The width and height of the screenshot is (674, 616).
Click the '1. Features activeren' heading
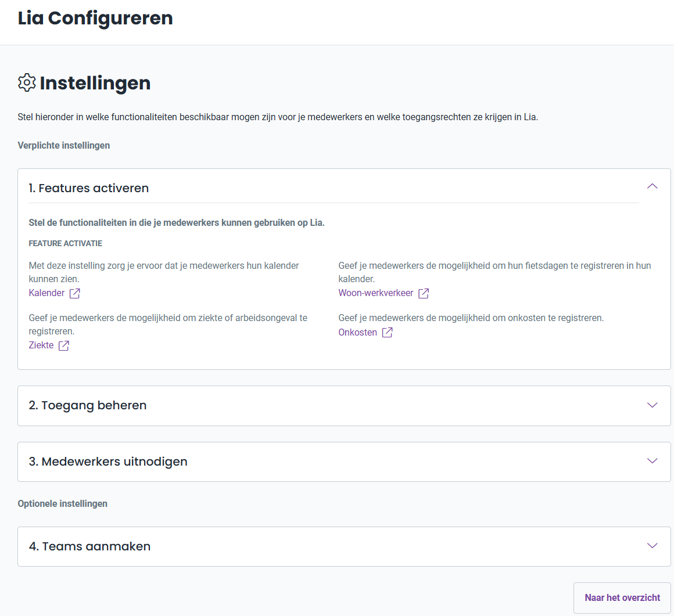coord(88,188)
